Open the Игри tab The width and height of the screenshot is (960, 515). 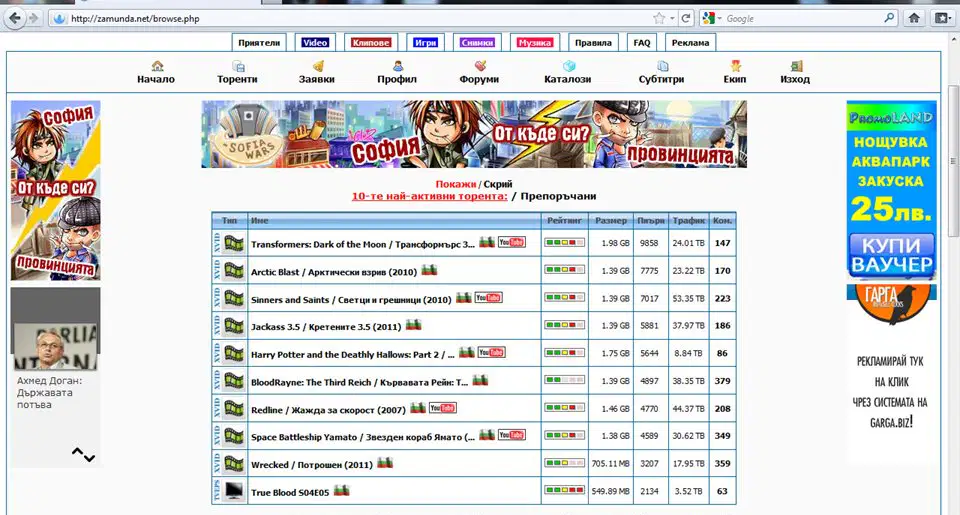(426, 43)
